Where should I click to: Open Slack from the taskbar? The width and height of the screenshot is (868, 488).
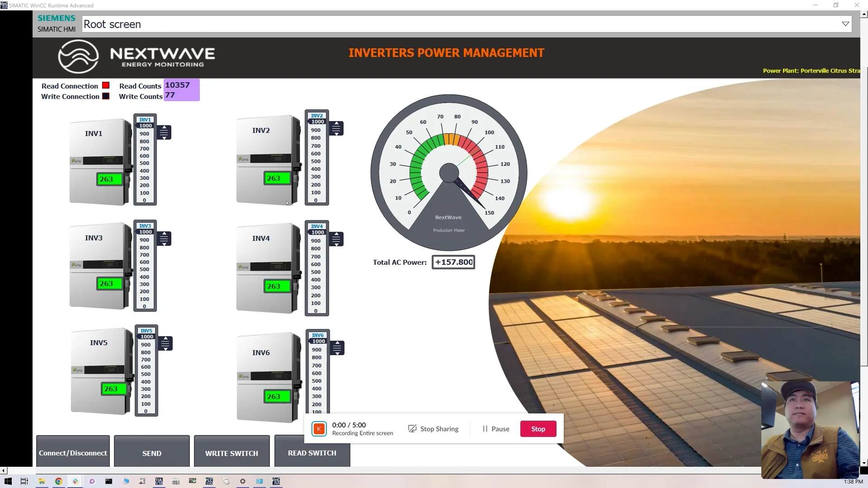[x=75, y=481]
